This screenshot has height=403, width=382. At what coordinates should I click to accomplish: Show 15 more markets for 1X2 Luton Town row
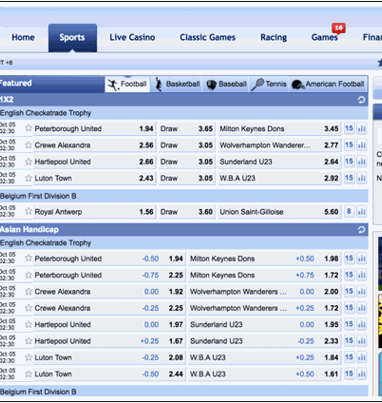pos(349,178)
